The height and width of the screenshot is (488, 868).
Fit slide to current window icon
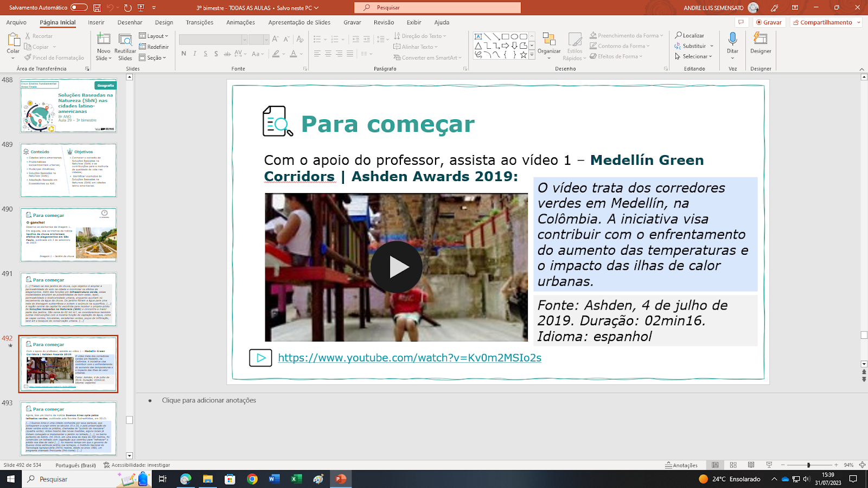(x=863, y=465)
